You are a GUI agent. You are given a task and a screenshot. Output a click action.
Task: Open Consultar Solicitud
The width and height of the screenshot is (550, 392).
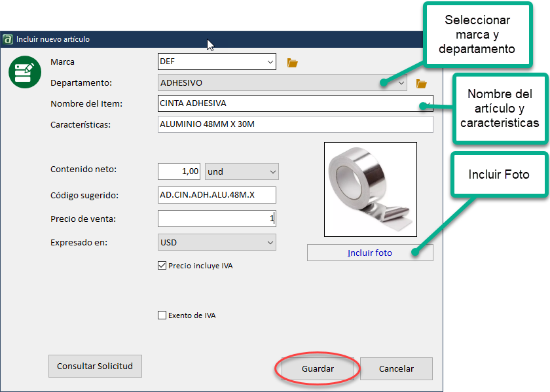(95, 366)
